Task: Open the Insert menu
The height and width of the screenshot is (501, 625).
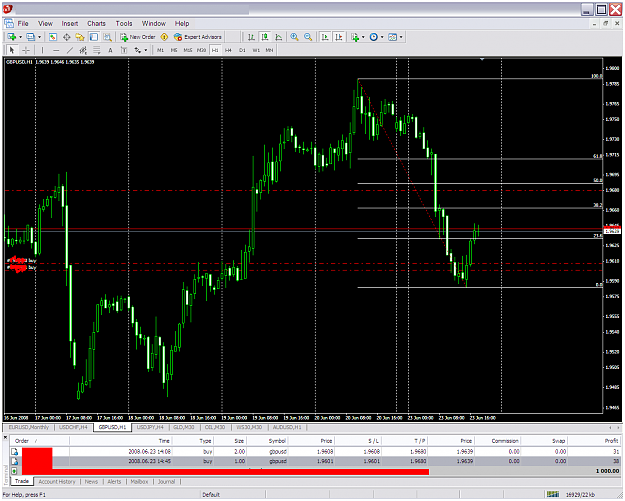Action: point(70,24)
